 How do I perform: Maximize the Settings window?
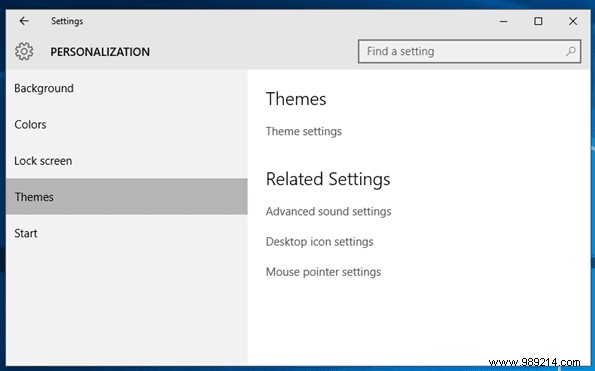pyautogui.click(x=538, y=21)
